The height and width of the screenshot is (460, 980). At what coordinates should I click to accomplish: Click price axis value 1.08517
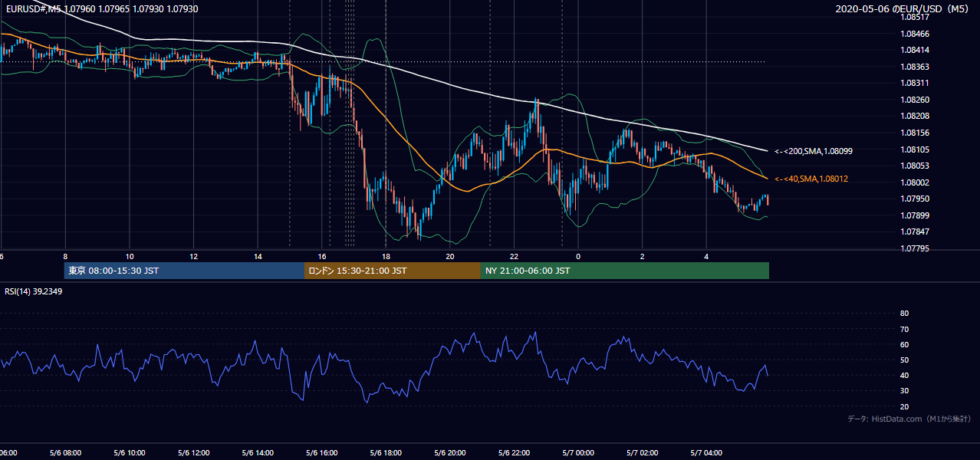(915, 17)
